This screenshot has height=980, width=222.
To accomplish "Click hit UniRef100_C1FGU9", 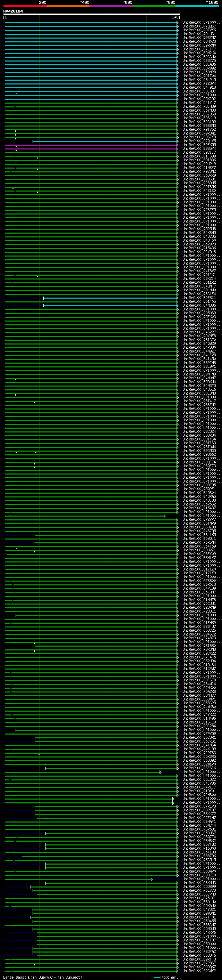I will coord(199,156).
